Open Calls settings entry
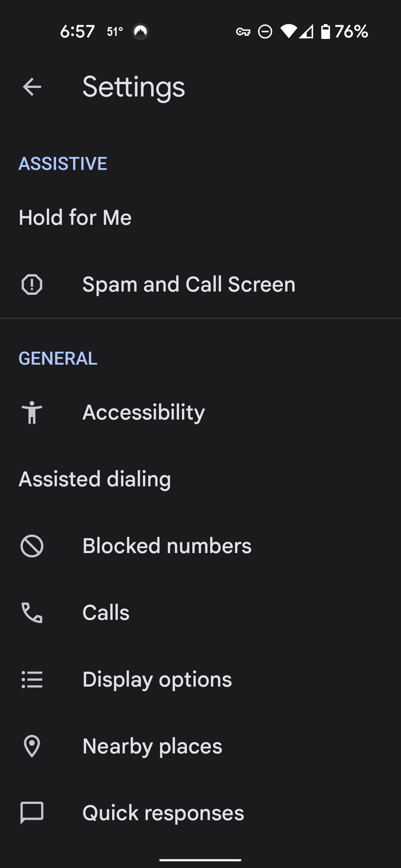 click(200, 613)
